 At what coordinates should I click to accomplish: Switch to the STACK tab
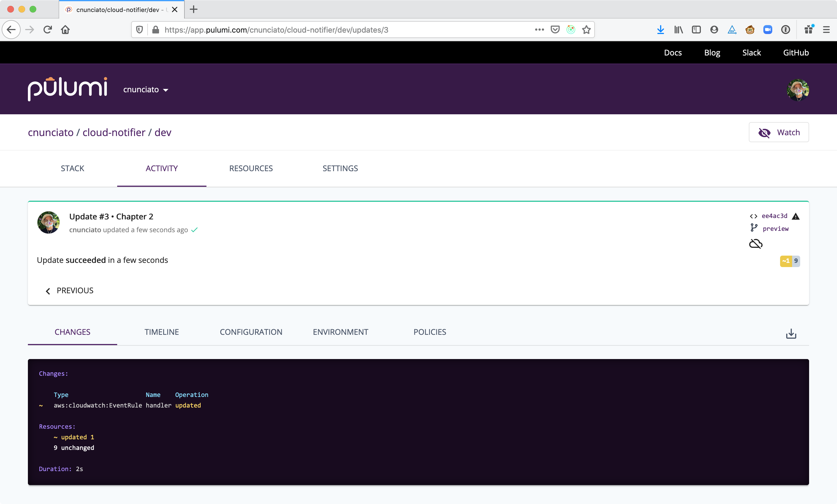72,168
